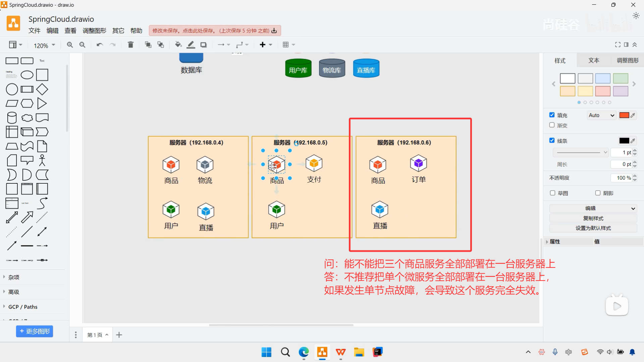Enable the 草图 (sketch) checkbox
Viewport: 644px width, 362px height.
(552, 193)
